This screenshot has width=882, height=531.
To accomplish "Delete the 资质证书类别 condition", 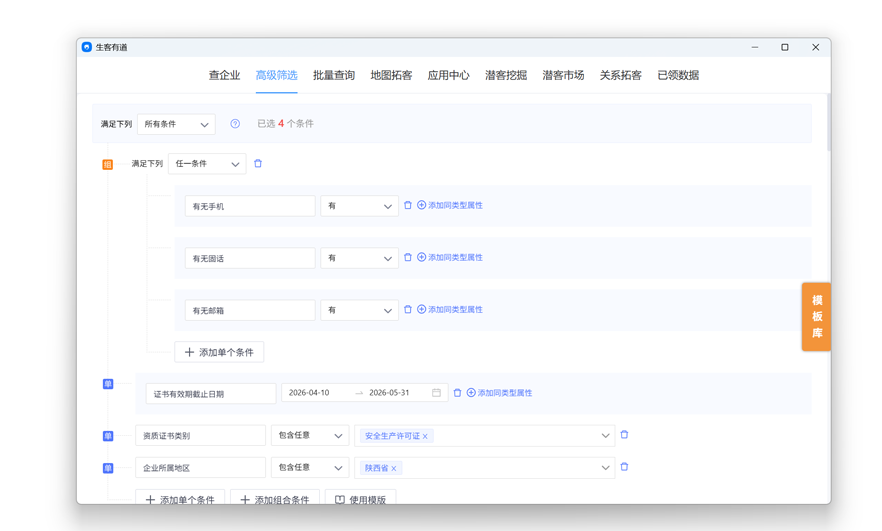I will click(x=624, y=435).
